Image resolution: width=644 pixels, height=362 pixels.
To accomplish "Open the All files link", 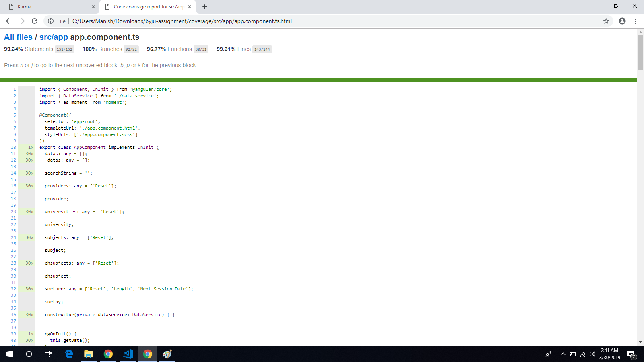I will [18, 37].
